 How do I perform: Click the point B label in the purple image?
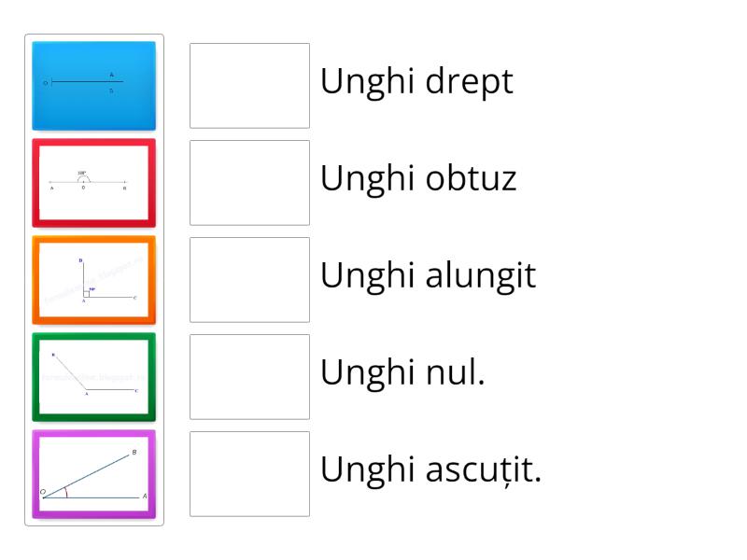click(134, 453)
